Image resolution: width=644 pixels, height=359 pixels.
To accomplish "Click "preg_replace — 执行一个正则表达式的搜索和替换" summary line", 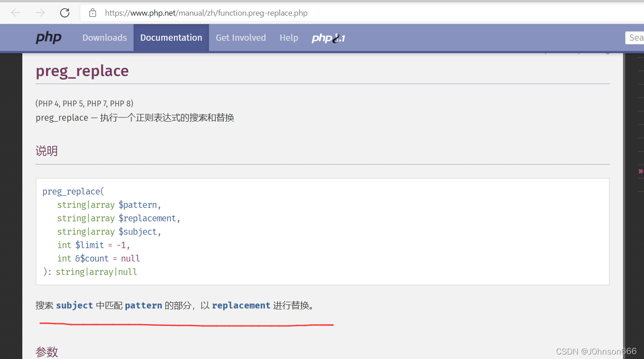I will pos(135,118).
